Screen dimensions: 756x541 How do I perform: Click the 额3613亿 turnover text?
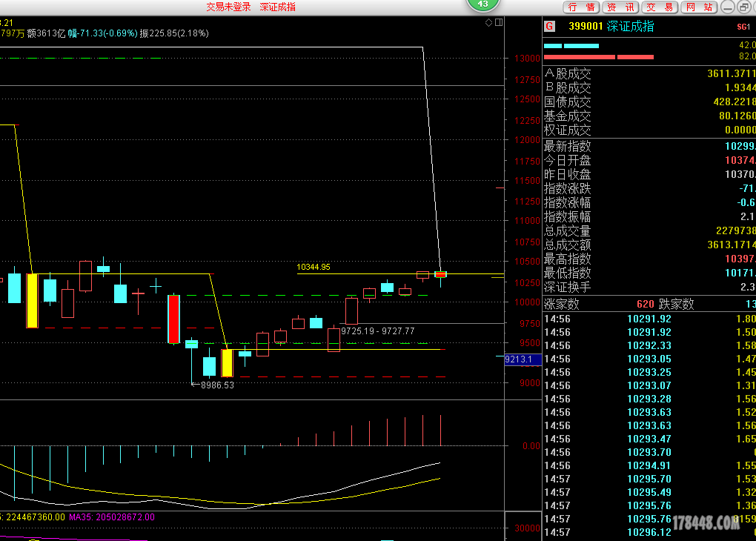click(46, 33)
